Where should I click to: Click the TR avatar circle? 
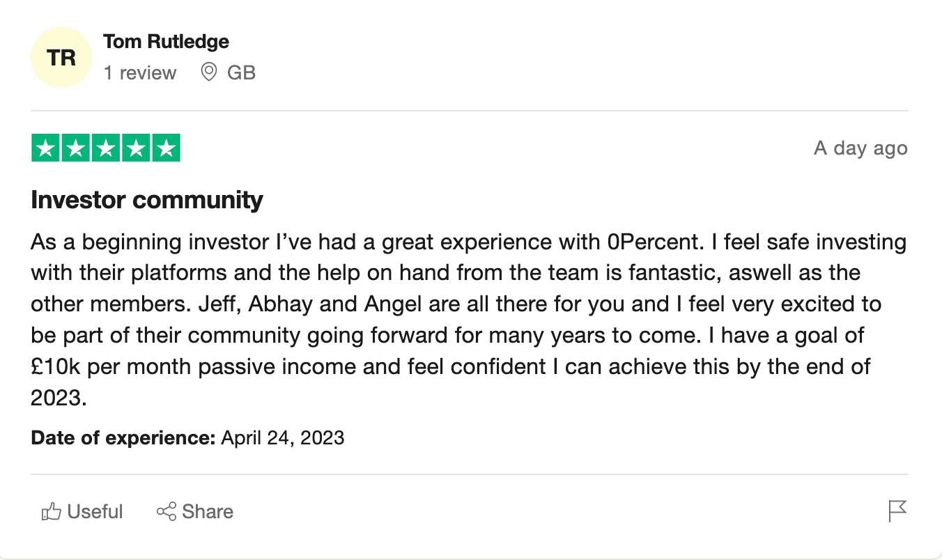click(61, 58)
